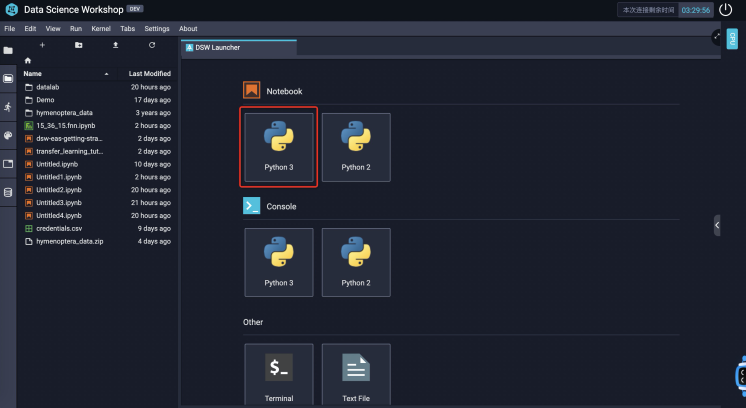Image resolution: width=746 pixels, height=408 pixels.
Task: Select Untitled4.ipynb in file list
Action: (x=97, y=215)
